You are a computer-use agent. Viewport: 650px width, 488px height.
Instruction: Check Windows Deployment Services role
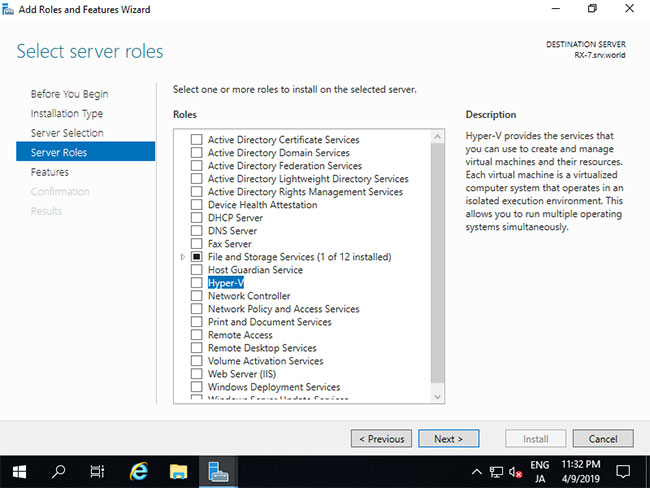pyautogui.click(x=196, y=387)
